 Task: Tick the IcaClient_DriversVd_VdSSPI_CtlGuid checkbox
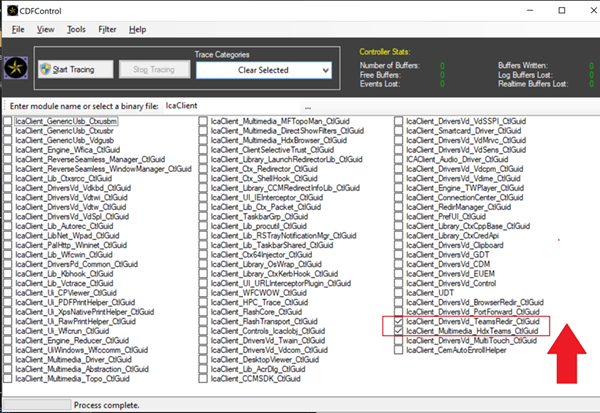coord(399,121)
